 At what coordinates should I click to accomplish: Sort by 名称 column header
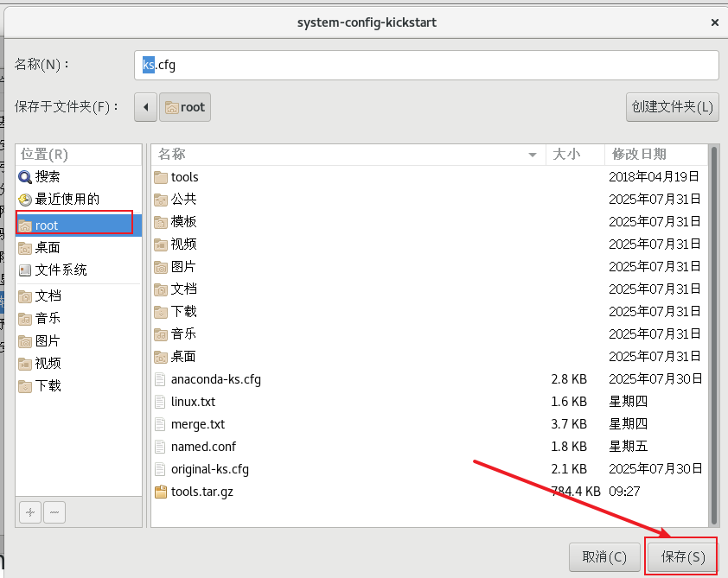pos(348,155)
